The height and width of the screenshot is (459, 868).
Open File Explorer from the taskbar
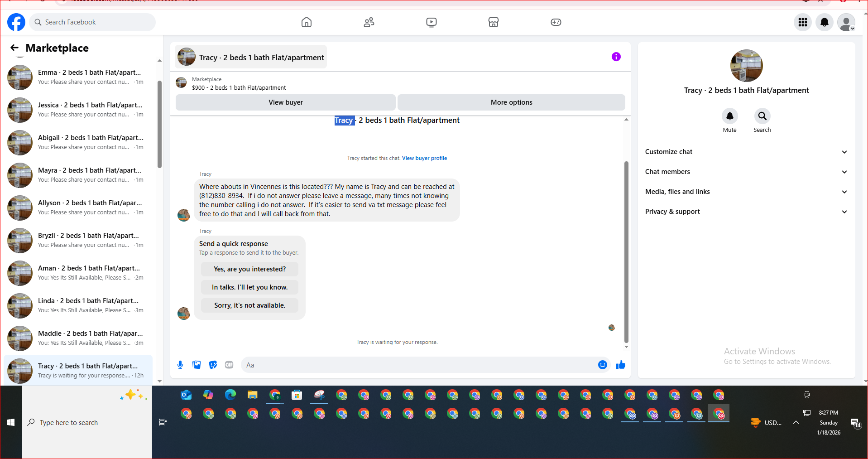(253, 395)
